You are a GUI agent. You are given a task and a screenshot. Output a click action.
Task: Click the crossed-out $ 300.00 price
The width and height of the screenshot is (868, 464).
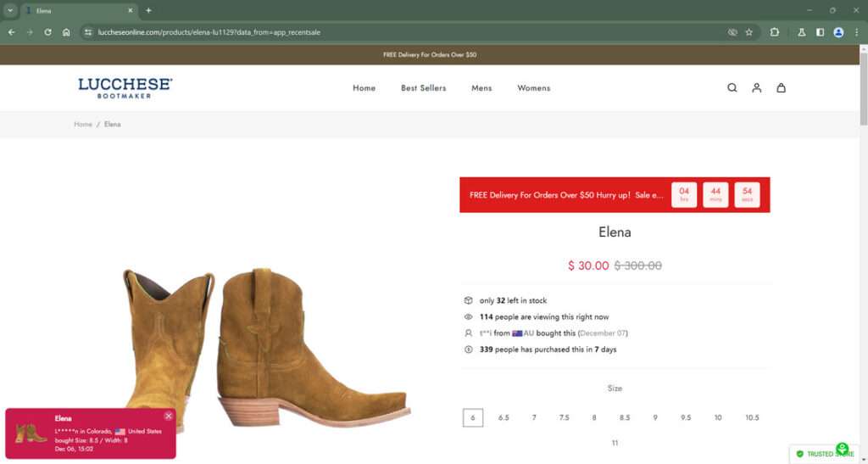(x=637, y=266)
